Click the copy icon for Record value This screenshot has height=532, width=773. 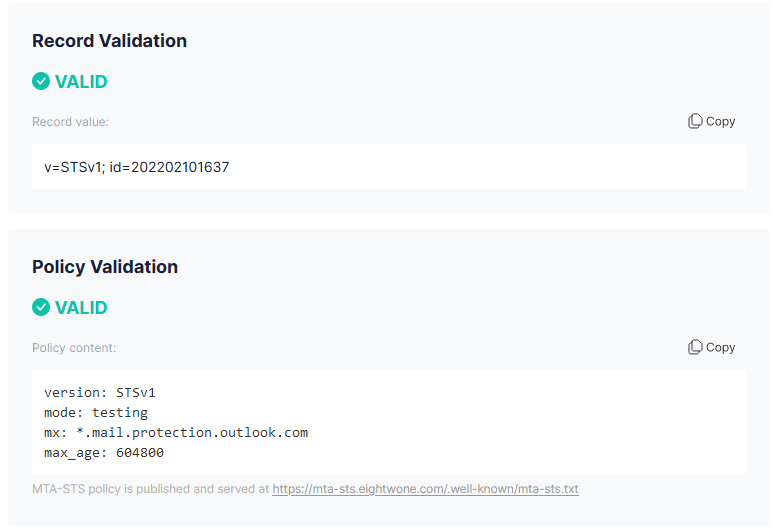[695, 121]
